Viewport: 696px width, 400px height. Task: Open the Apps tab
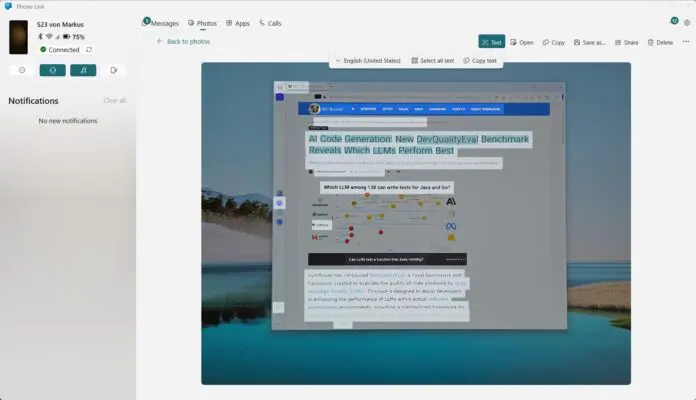238,23
